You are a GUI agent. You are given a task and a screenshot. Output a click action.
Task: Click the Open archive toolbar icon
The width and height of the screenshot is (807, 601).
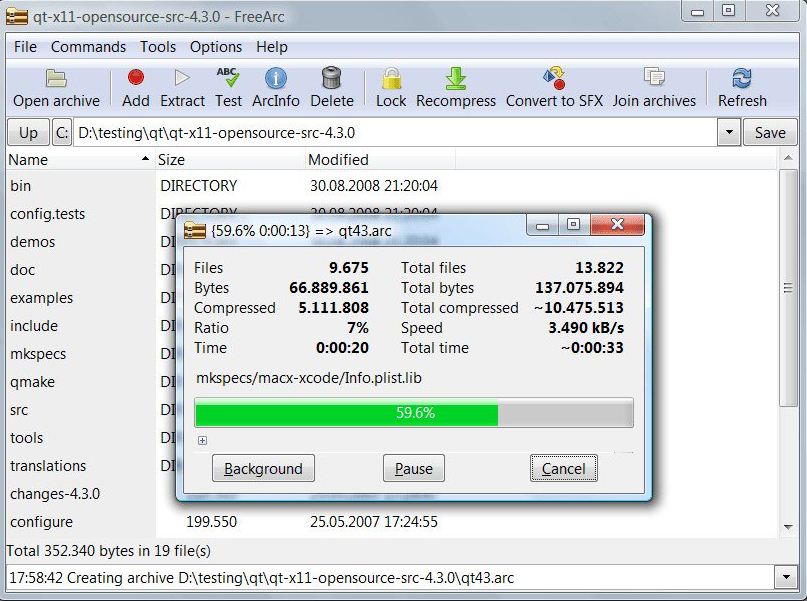point(56,78)
